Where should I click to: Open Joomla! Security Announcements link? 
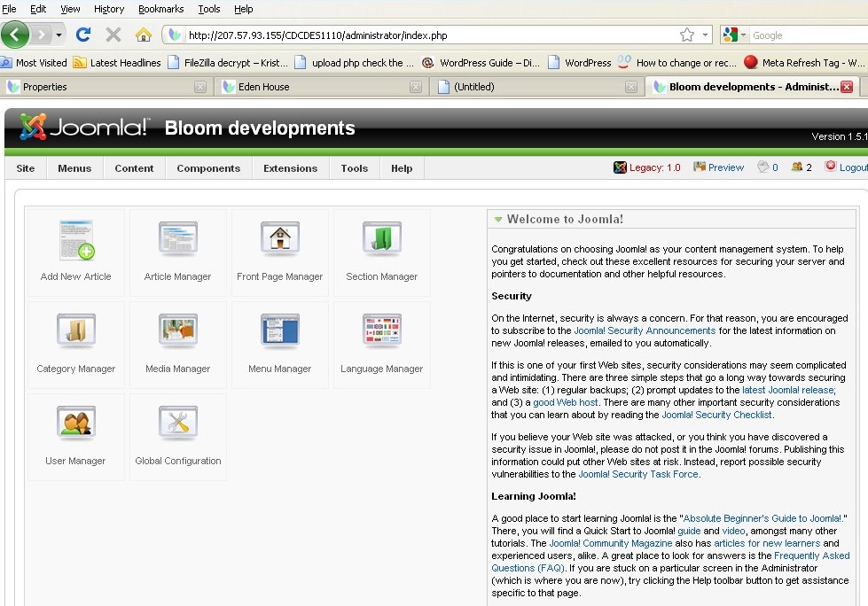pyautogui.click(x=645, y=330)
